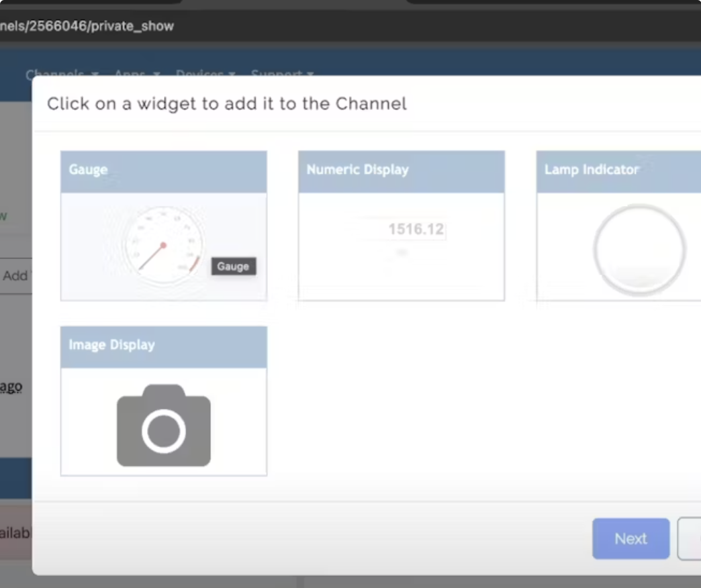The height and width of the screenshot is (588, 701).
Task: Pick the Lamp Indicator circle icon
Action: (x=640, y=250)
